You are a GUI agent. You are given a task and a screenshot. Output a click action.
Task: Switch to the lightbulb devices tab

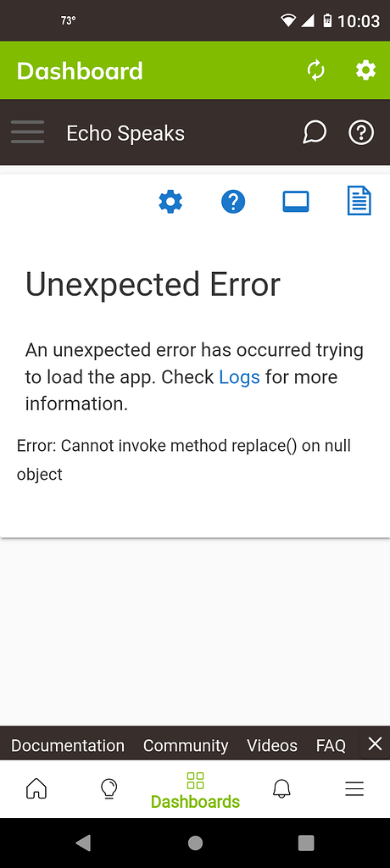point(109,788)
